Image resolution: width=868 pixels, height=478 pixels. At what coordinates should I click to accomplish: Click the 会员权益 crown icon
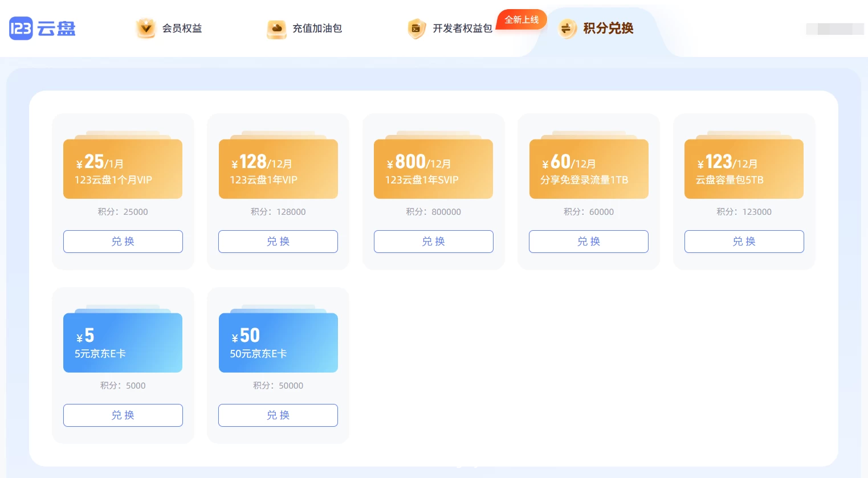[146, 28]
